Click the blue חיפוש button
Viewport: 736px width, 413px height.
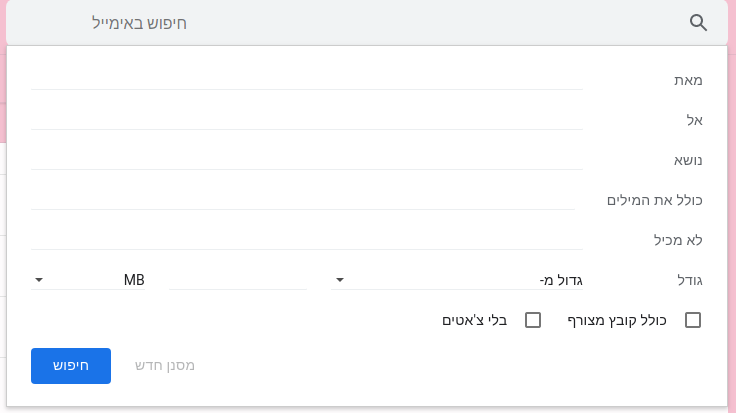(x=71, y=366)
